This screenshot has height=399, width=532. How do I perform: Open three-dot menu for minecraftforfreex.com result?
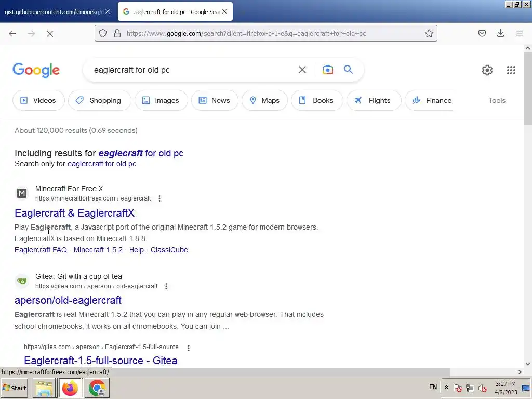coord(159,198)
